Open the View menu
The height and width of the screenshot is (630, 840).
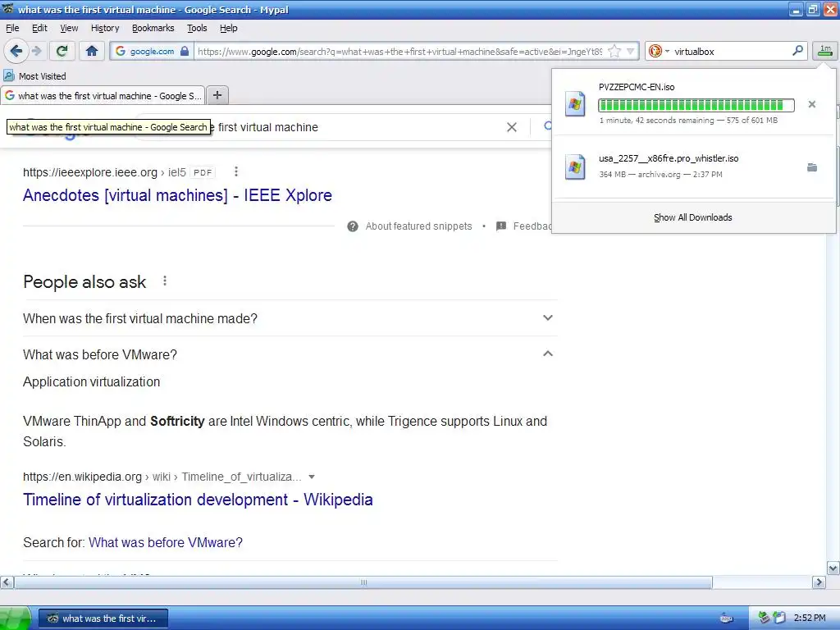point(69,28)
